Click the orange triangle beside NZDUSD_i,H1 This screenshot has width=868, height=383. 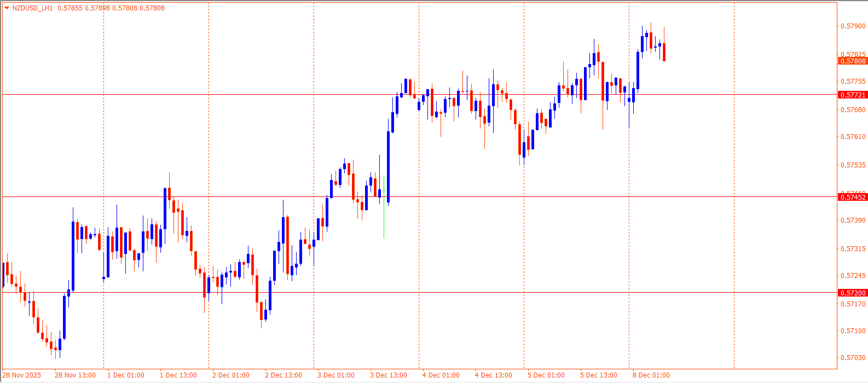click(x=7, y=8)
